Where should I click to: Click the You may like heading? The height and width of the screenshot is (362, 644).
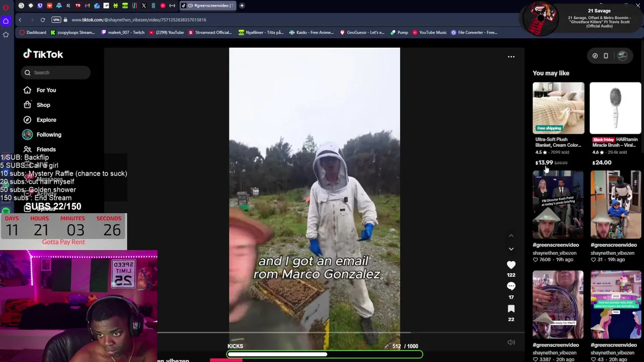(551, 73)
